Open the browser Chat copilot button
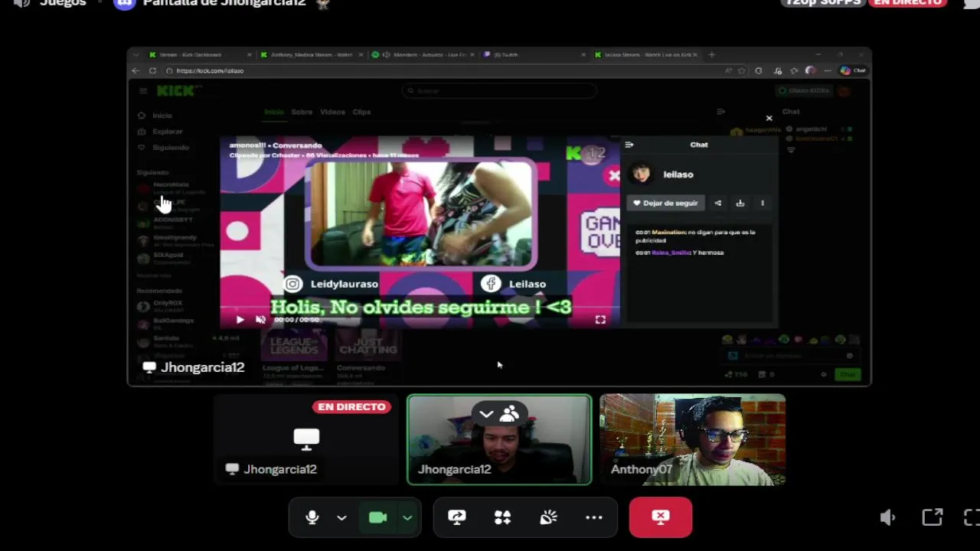 click(x=852, y=70)
